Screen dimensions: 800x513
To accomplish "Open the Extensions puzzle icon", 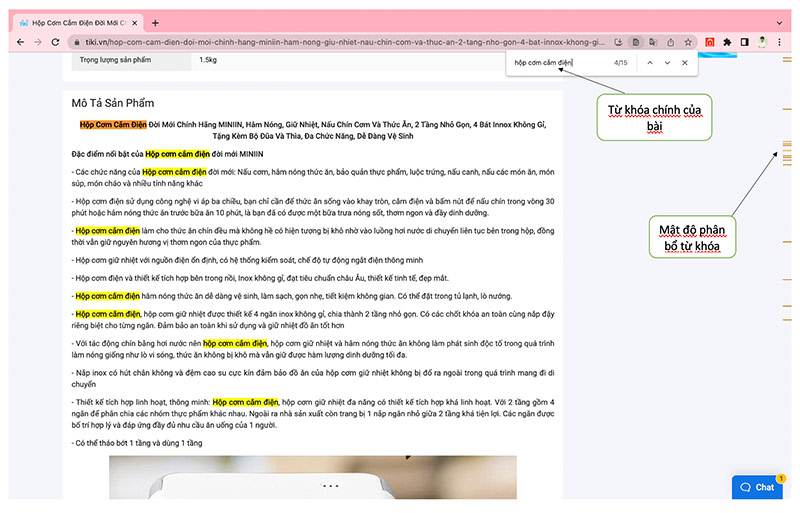I will [x=726, y=42].
